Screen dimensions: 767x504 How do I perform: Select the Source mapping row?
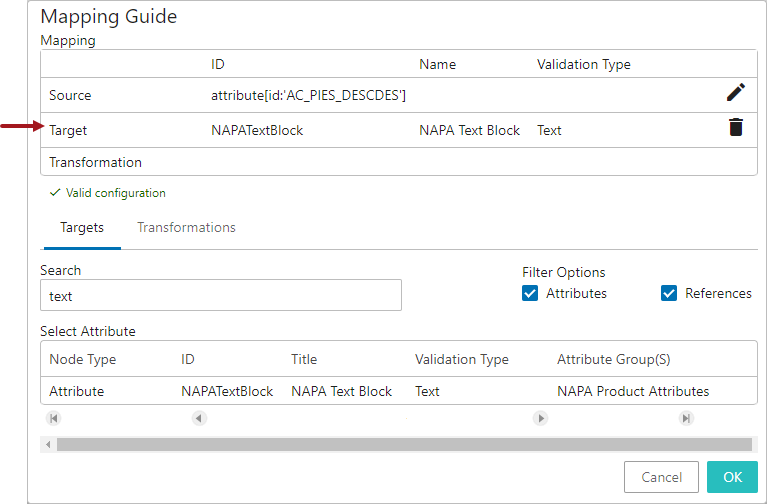pos(399,95)
